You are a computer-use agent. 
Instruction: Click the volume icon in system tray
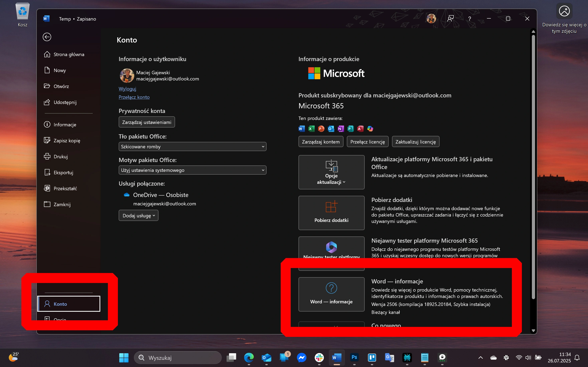[528, 358]
